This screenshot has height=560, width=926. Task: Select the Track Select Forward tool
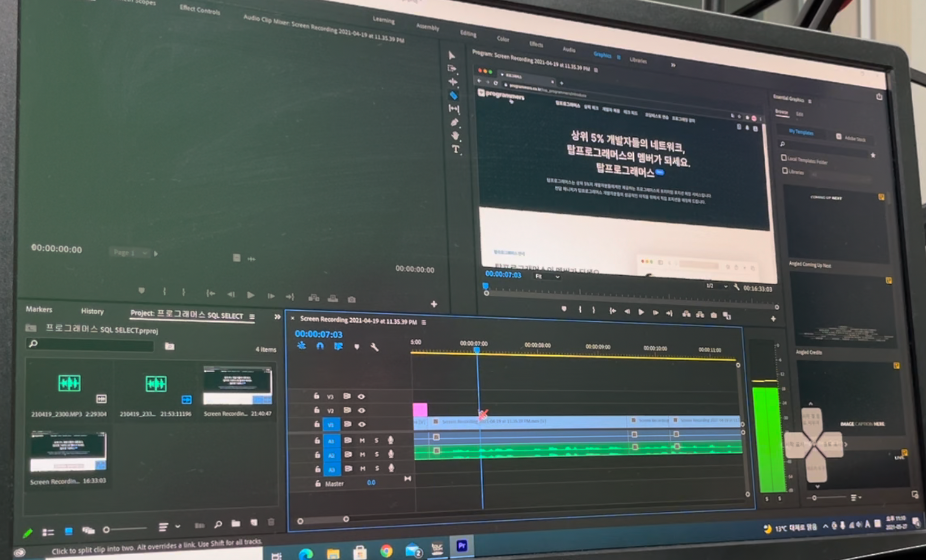tap(452, 68)
